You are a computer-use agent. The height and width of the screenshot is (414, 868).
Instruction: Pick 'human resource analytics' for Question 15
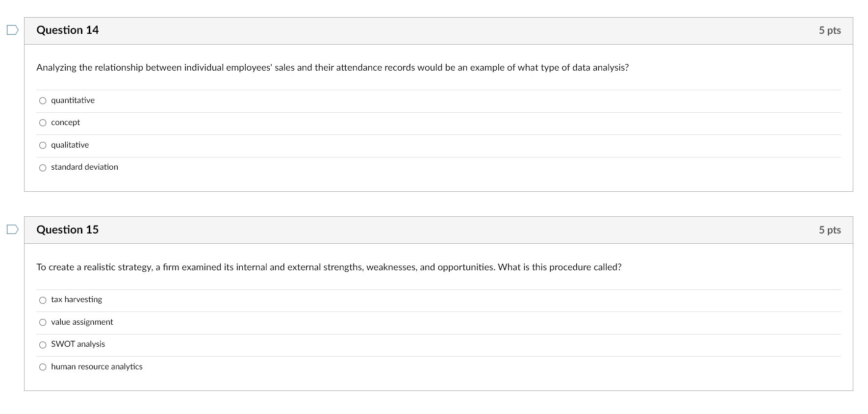[43, 367]
